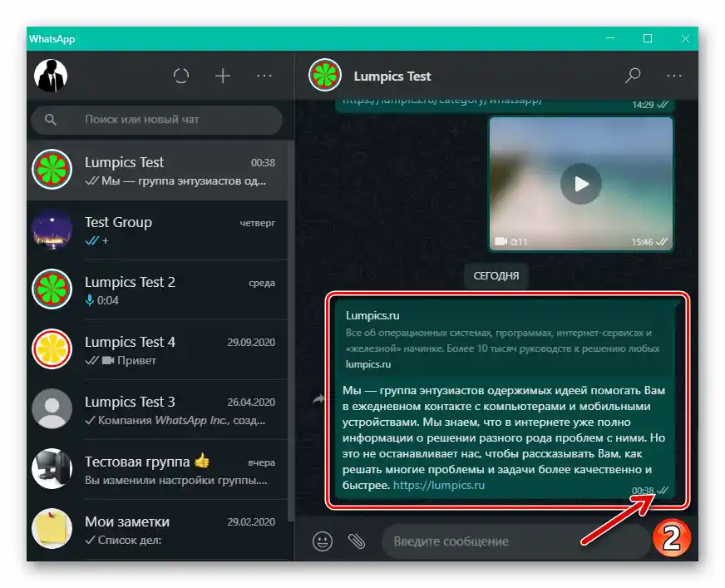Forward the Lumpics.ru message with arrow

point(318,398)
